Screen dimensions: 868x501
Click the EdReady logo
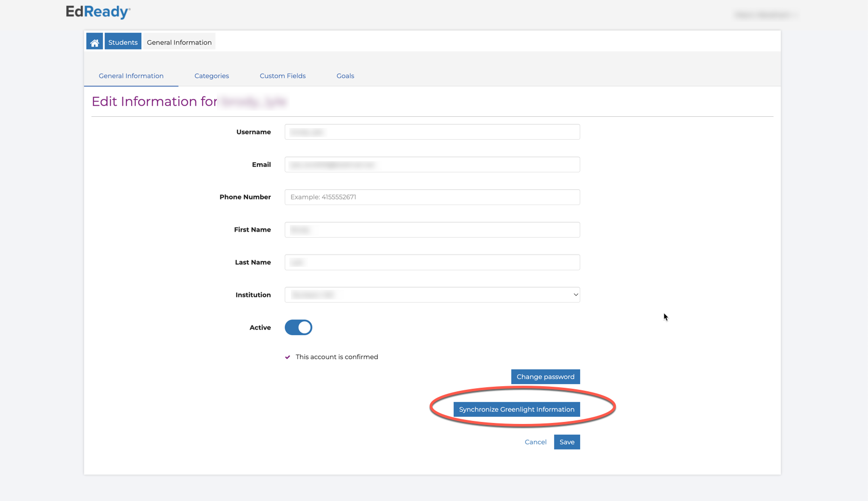pos(98,12)
